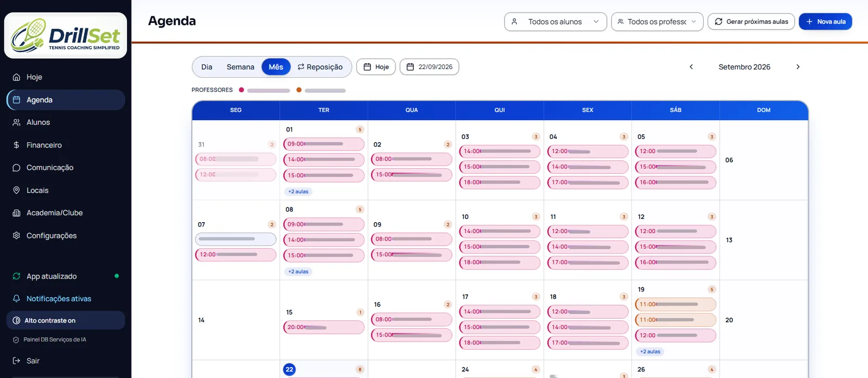The width and height of the screenshot is (868, 378).
Task: Switch to Reposição tab
Action: (320, 67)
